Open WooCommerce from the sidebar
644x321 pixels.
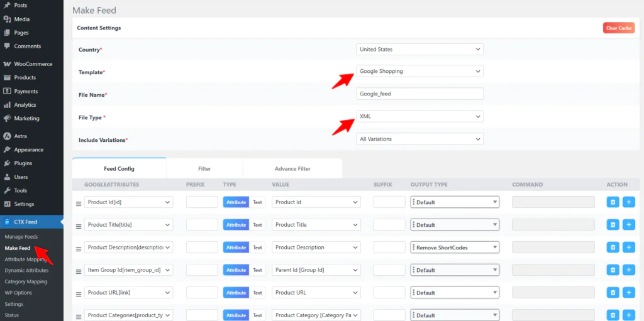[x=33, y=64]
